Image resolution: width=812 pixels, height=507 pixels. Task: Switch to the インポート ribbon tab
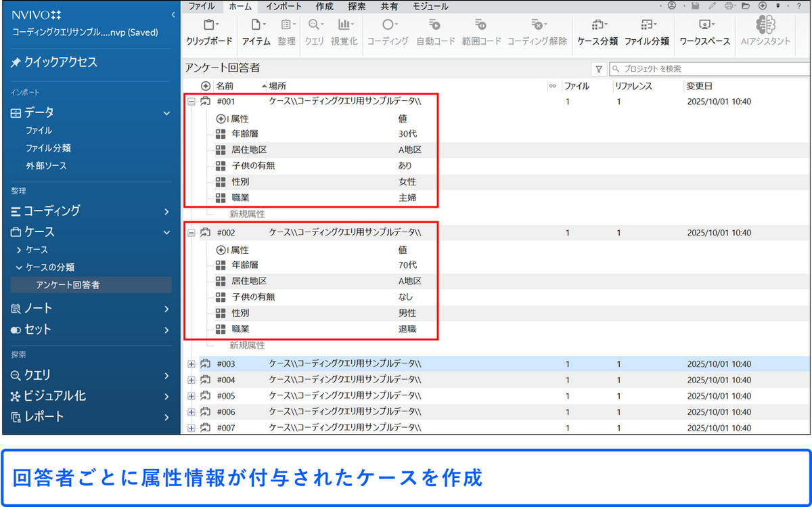click(284, 6)
